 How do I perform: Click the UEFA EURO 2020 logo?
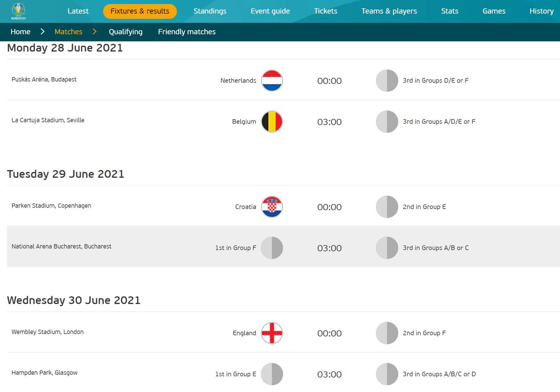pos(19,11)
